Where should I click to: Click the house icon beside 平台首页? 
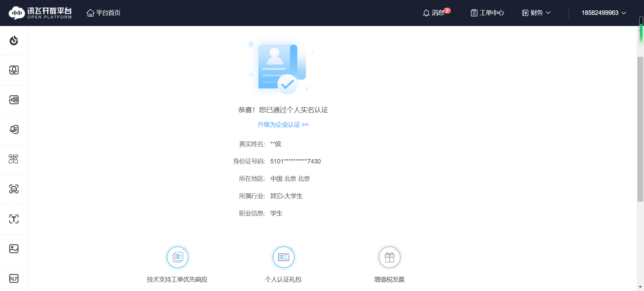coord(90,13)
